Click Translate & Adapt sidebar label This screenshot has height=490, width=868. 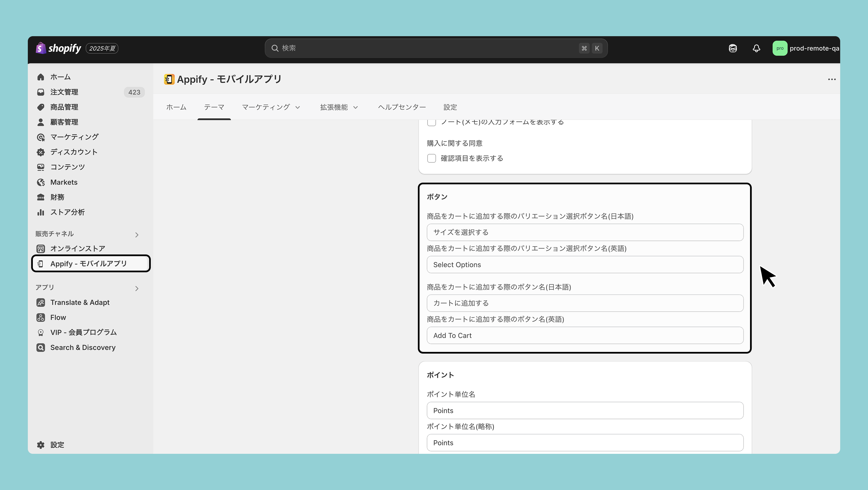pyautogui.click(x=80, y=303)
